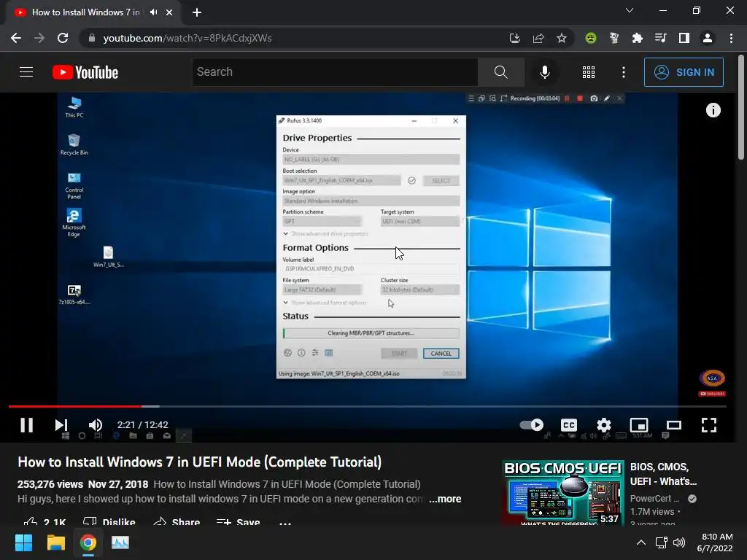Screen dimensions: 747x560
Task: Click the install app icon in address bar
Action: click(x=514, y=38)
